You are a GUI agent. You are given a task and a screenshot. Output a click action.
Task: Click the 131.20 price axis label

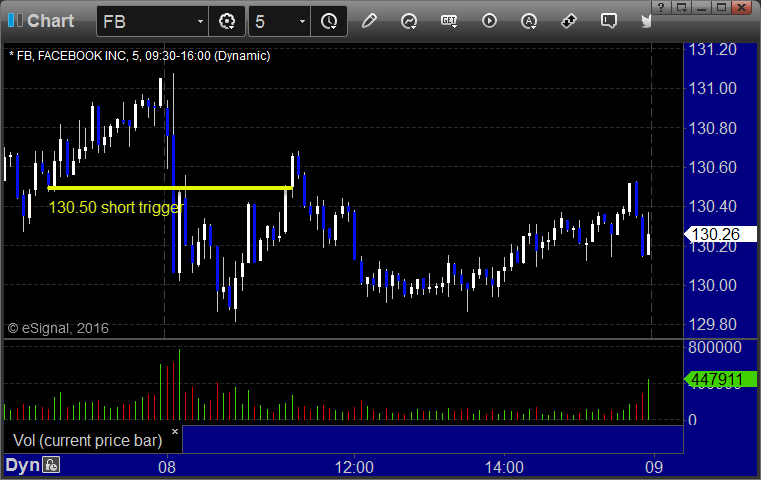(x=712, y=50)
